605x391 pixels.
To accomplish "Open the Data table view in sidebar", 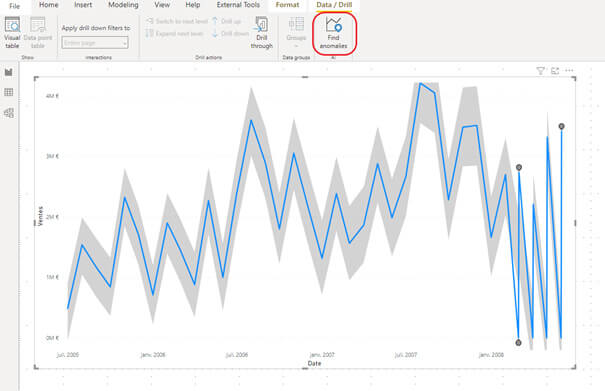I will 8,92.
